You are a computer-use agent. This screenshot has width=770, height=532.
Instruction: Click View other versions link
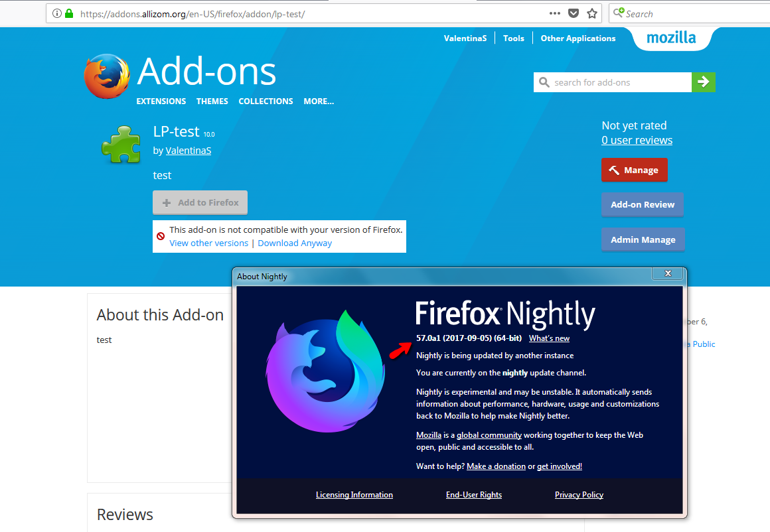pos(208,243)
